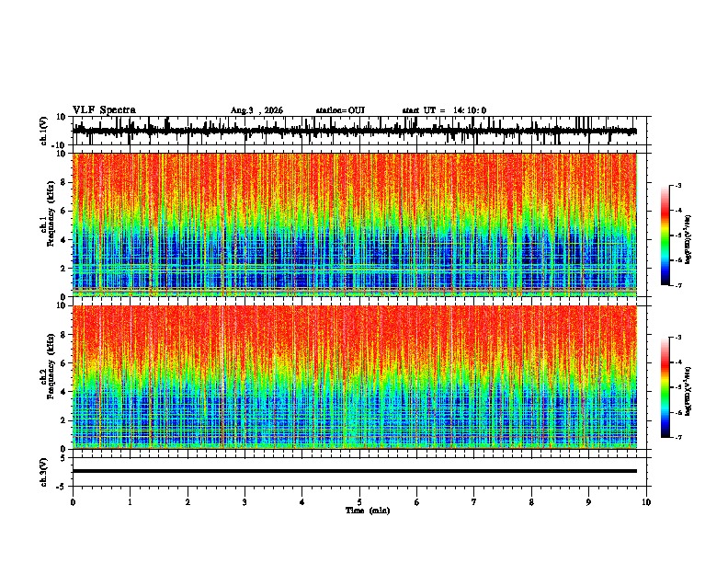Click the time-axis tick label '7'
This screenshot has width=728, height=563.
(474, 502)
